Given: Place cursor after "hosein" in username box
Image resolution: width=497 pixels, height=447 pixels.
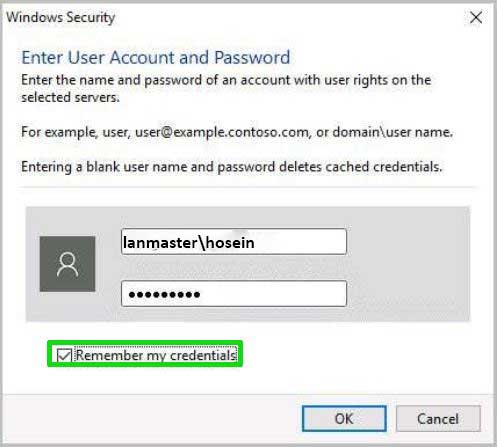Looking at the screenshot, I should coord(256,242).
